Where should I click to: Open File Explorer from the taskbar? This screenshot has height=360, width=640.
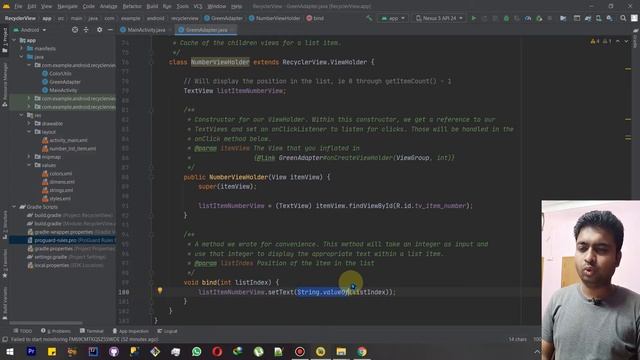[341, 351]
